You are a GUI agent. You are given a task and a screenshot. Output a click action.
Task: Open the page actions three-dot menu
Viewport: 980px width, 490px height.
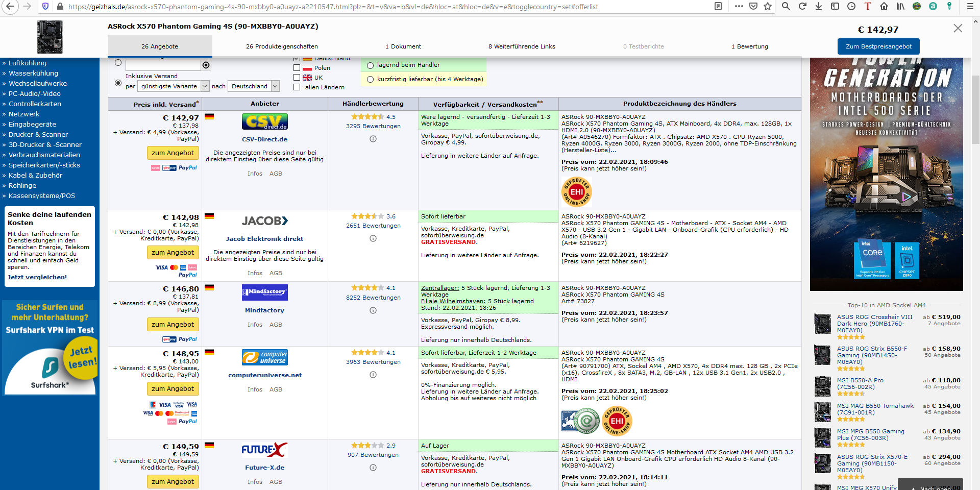(739, 7)
